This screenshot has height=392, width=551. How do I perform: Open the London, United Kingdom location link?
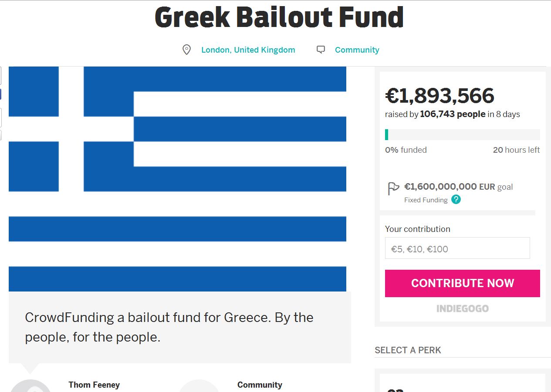click(x=248, y=50)
